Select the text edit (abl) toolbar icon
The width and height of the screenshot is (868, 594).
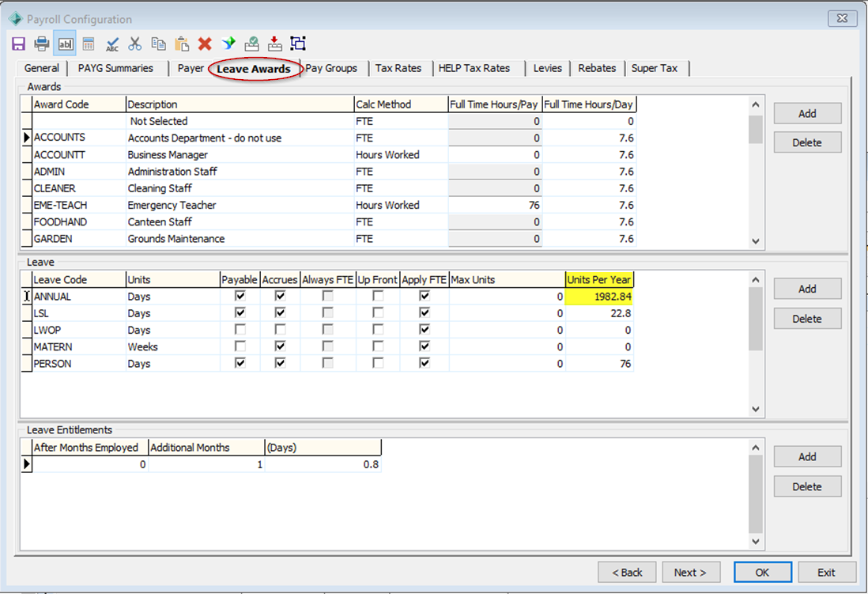65,44
